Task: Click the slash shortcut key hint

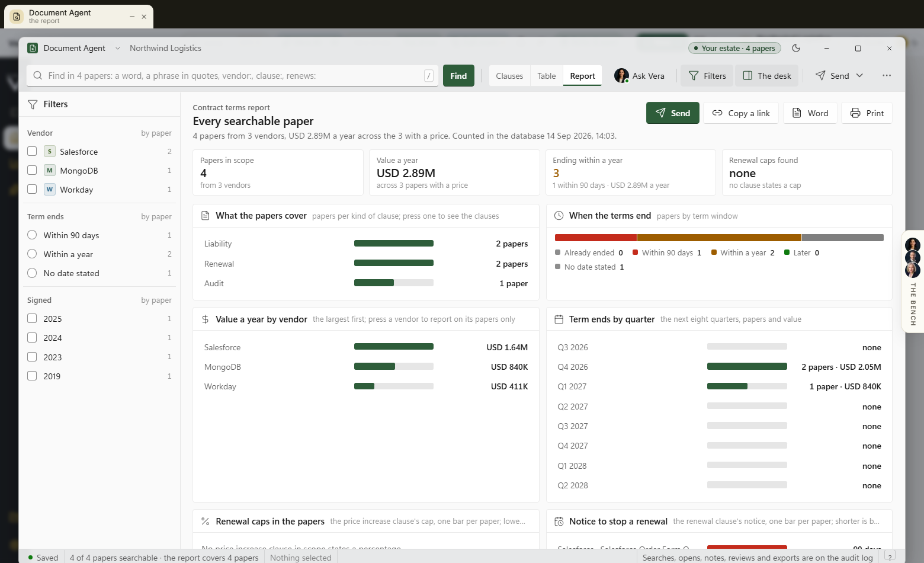Action: tap(429, 76)
